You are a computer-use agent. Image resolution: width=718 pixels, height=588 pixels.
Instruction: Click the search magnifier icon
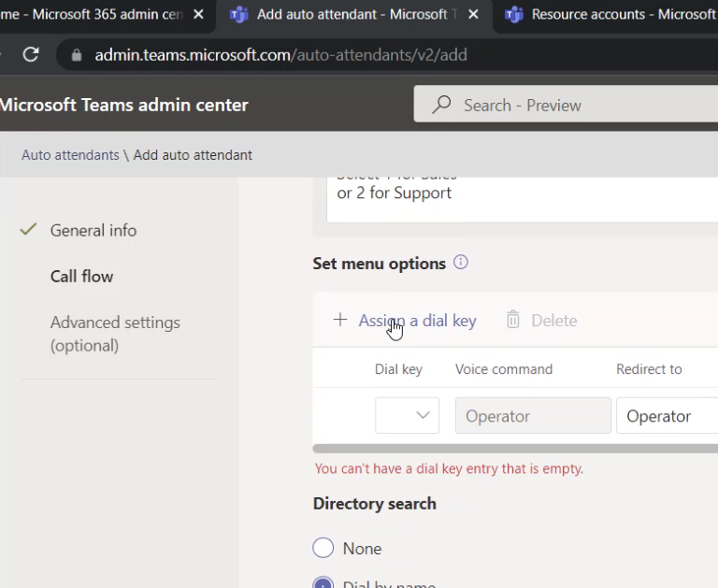click(441, 106)
